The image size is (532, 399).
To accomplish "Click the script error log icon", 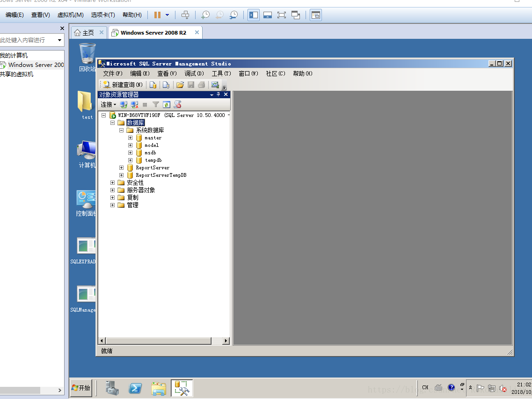I will (177, 104).
